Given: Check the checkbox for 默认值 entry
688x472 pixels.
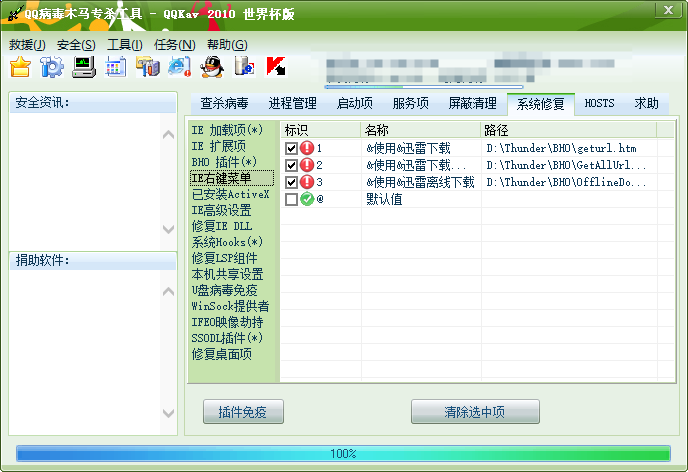Looking at the screenshot, I should click(x=291, y=200).
